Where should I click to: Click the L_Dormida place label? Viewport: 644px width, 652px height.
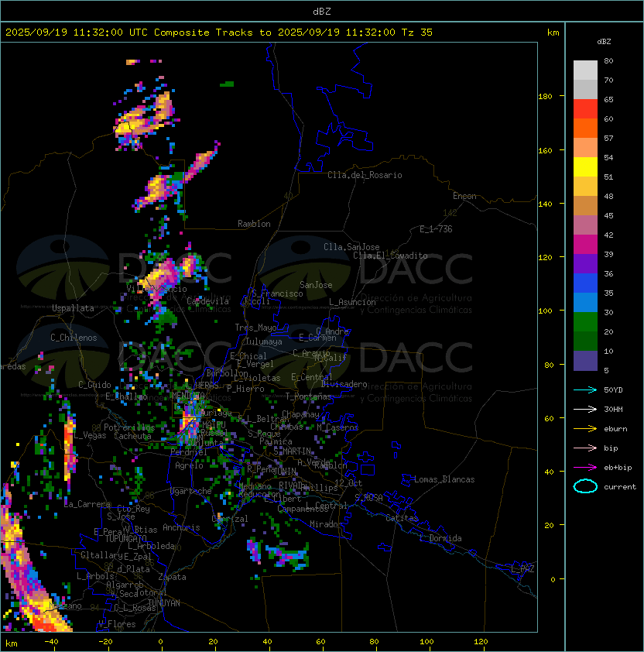tap(440, 538)
